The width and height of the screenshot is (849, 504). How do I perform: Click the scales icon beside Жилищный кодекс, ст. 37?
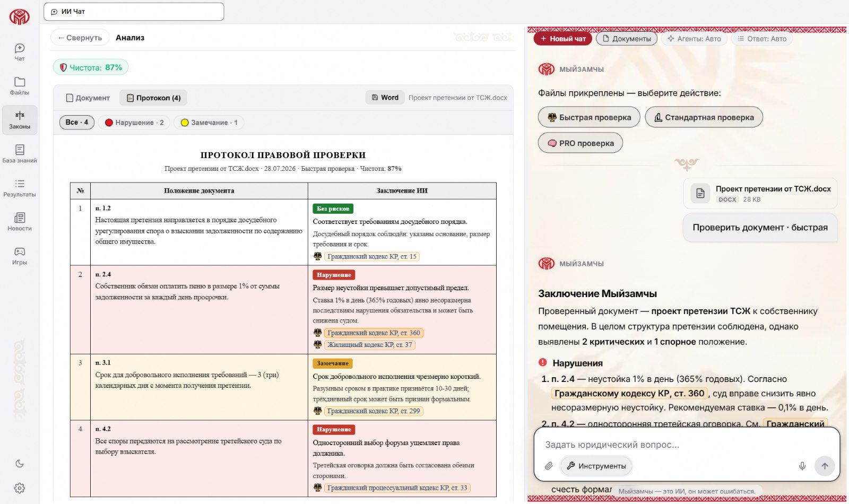coord(317,344)
